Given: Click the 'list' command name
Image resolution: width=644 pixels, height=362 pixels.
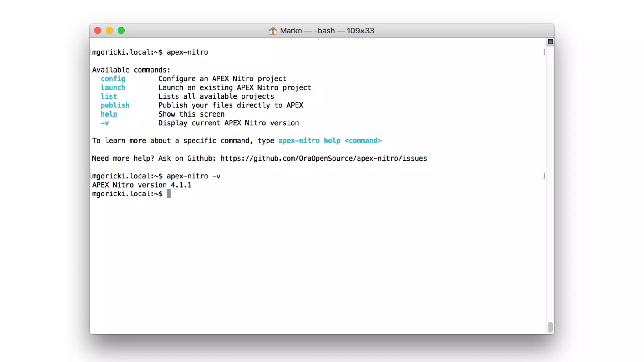Looking at the screenshot, I should (108, 96).
